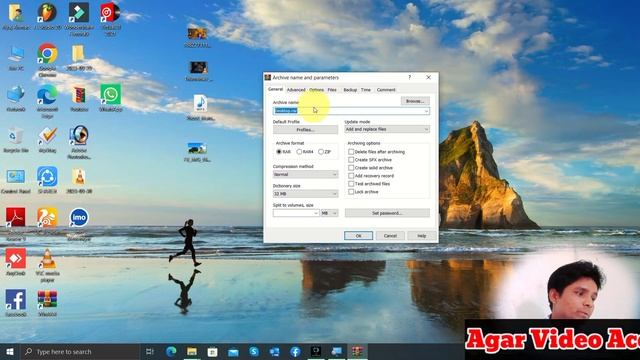640x360 pixels.
Task: Click the Cancel button
Action: (390, 236)
